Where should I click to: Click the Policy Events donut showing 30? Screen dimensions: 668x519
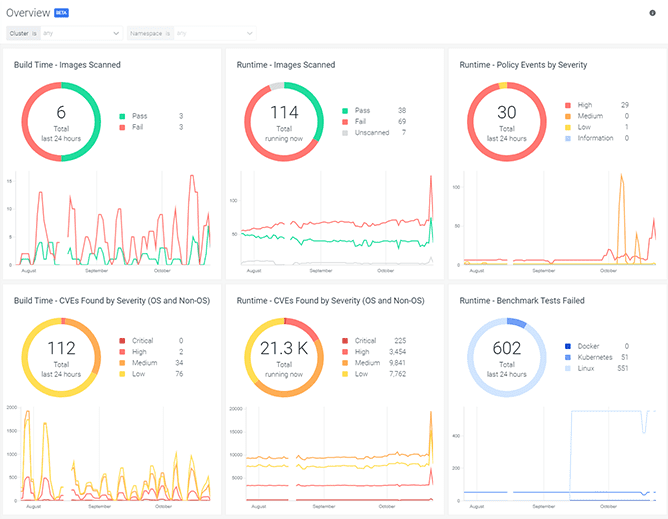click(x=507, y=122)
